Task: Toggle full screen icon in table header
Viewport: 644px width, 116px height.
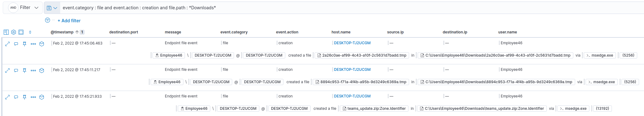Action: (21, 32)
